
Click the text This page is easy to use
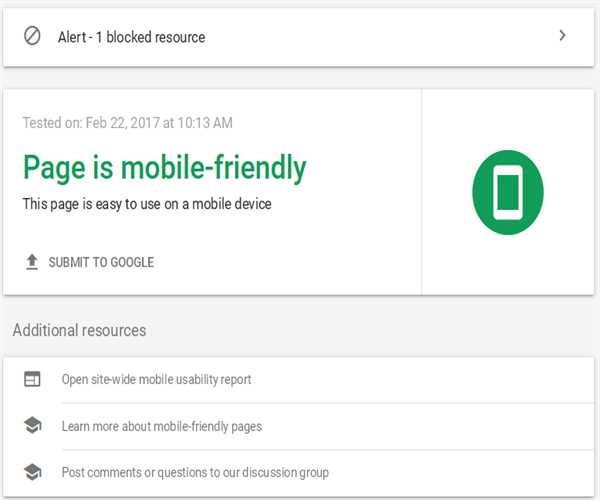point(147,204)
